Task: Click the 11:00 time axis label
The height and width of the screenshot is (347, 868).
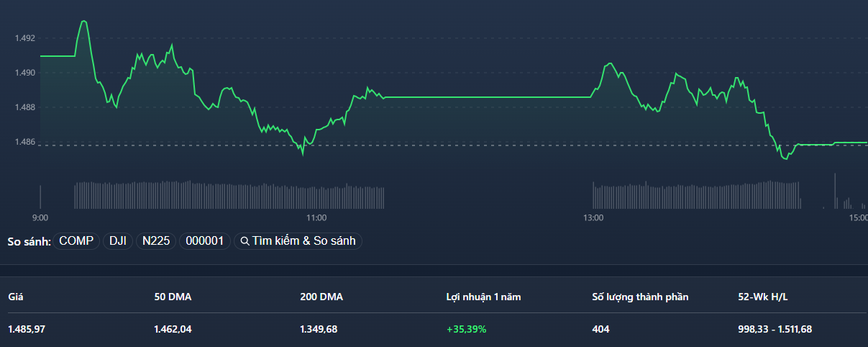Action: pyautogui.click(x=316, y=217)
